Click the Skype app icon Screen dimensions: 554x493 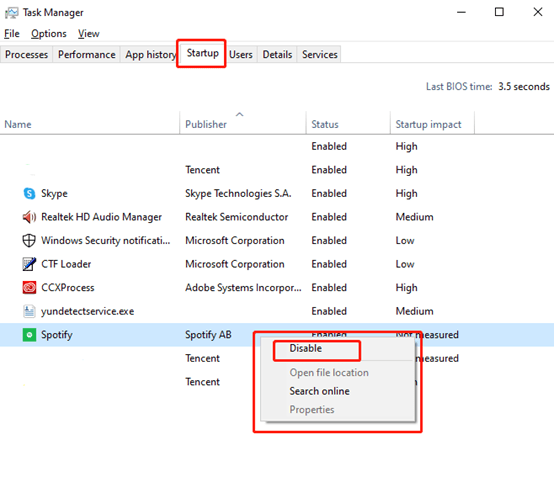[x=29, y=193]
